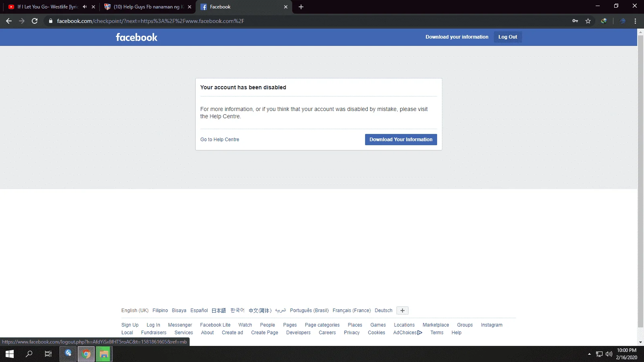
Task: Open the Groups footer link
Action: coord(465,325)
